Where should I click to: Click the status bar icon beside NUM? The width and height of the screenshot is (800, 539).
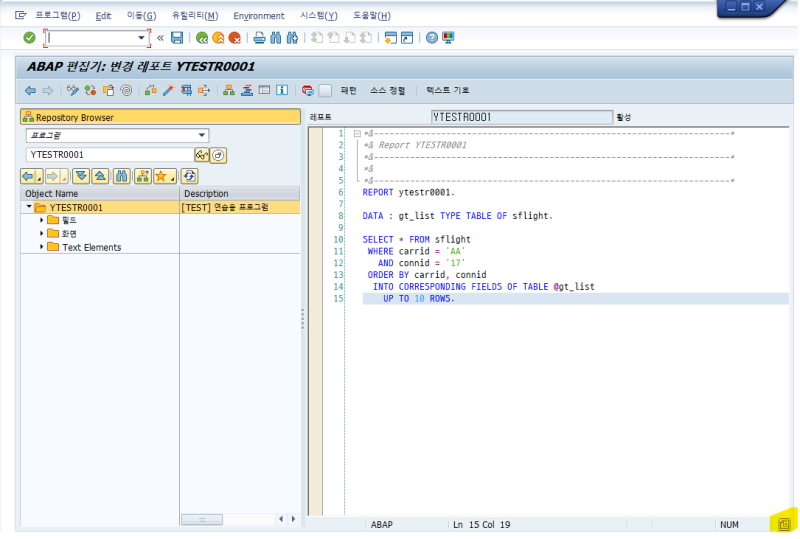[784, 524]
